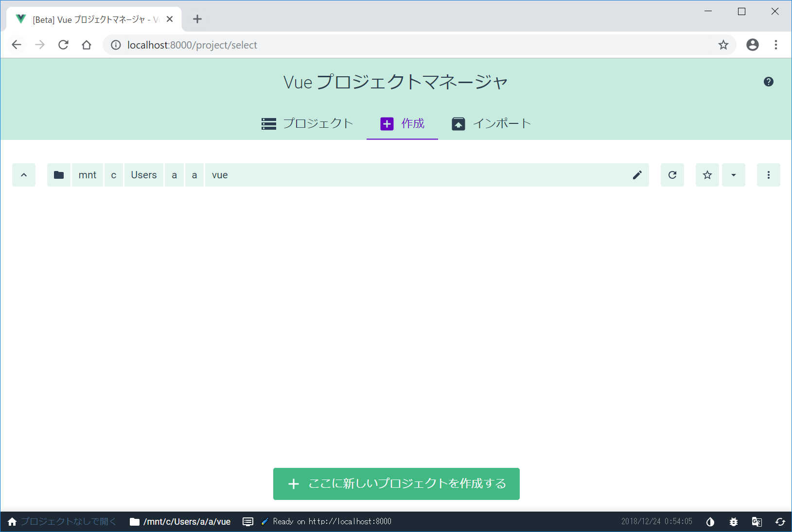Switch to the プロジェクト tab

click(x=307, y=123)
